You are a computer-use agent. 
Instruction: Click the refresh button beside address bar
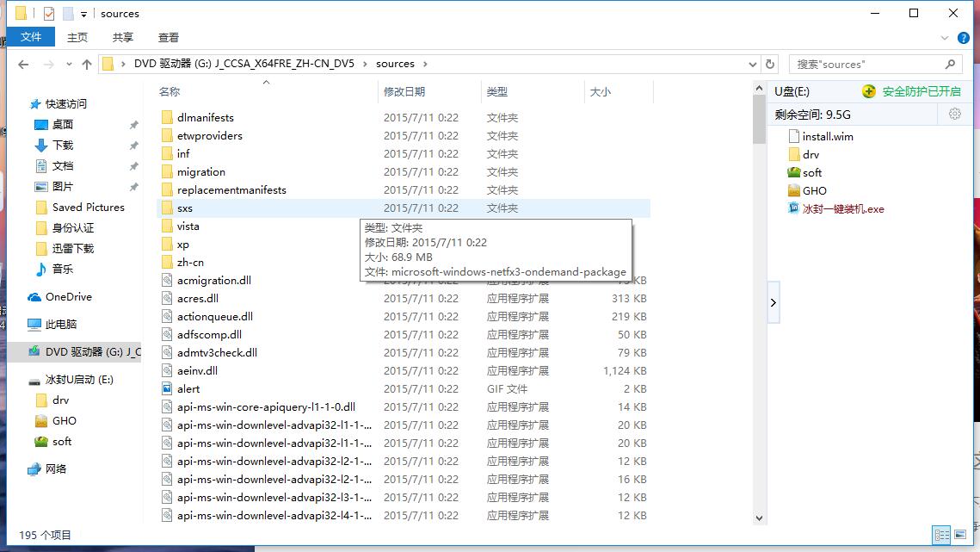[x=770, y=65]
